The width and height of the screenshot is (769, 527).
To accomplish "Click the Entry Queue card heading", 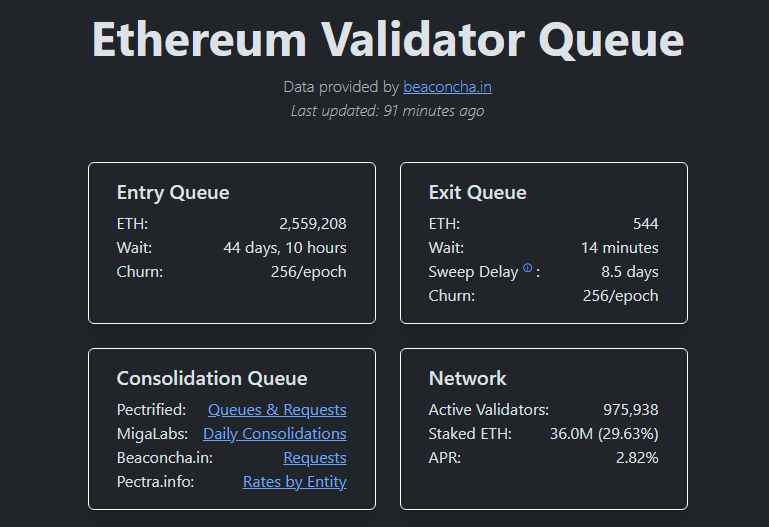I will pos(173,193).
